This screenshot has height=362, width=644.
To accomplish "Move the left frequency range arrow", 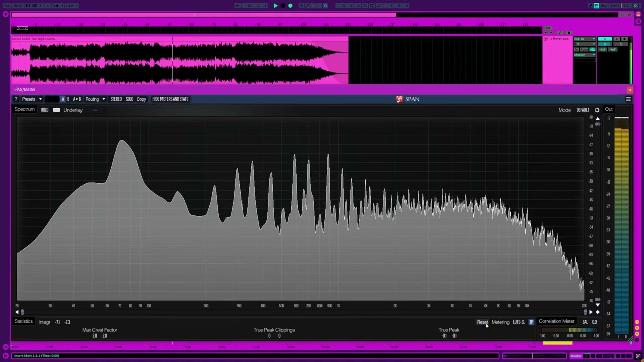I will coord(17,312).
